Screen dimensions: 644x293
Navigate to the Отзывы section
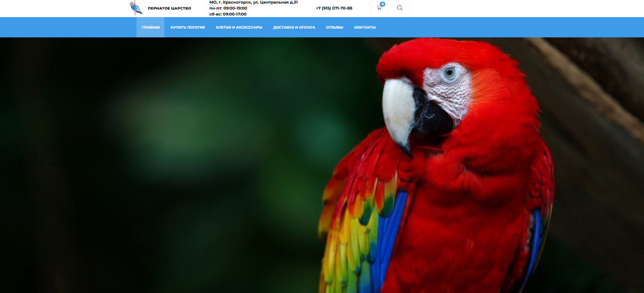click(x=334, y=27)
